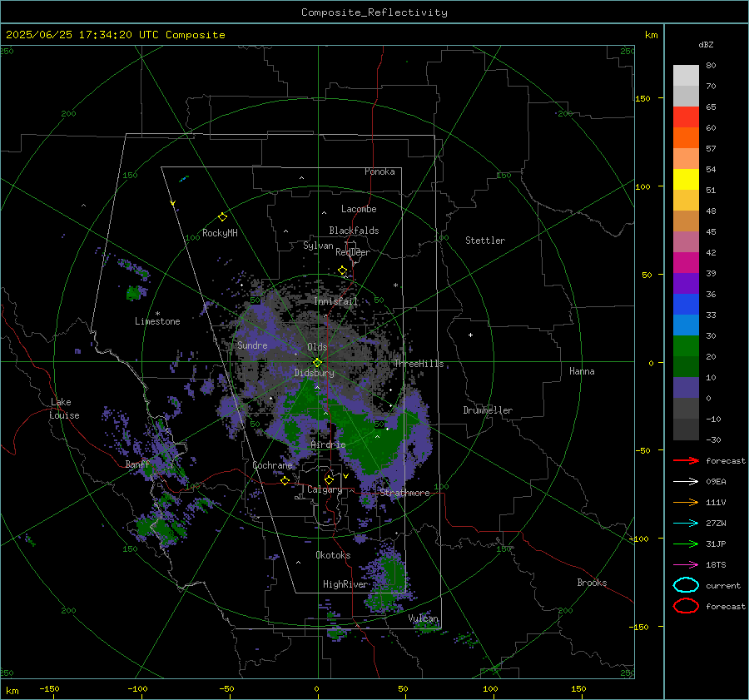Click the yellow diamond marker near RockyMH
Screen dimensions: 749x700
[x=222, y=217]
